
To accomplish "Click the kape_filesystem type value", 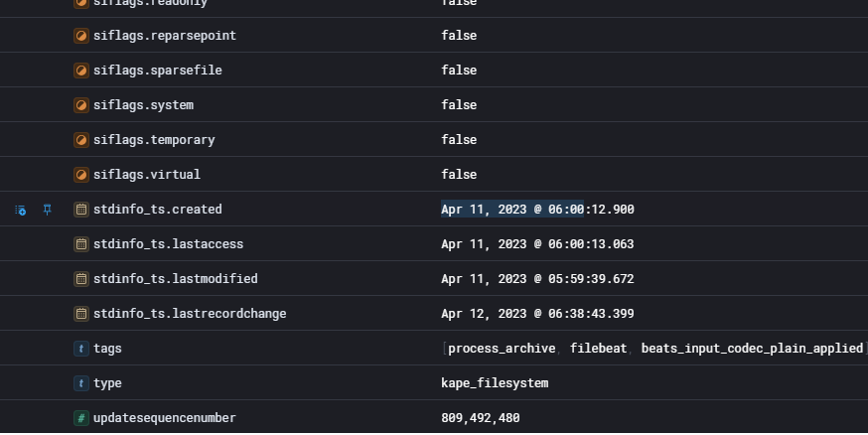I will 495,383.
